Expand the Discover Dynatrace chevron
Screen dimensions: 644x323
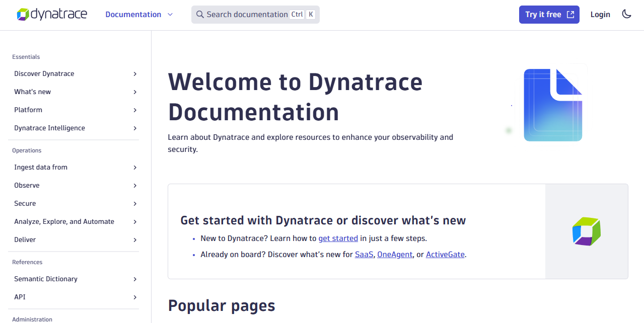(x=135, y=74)
